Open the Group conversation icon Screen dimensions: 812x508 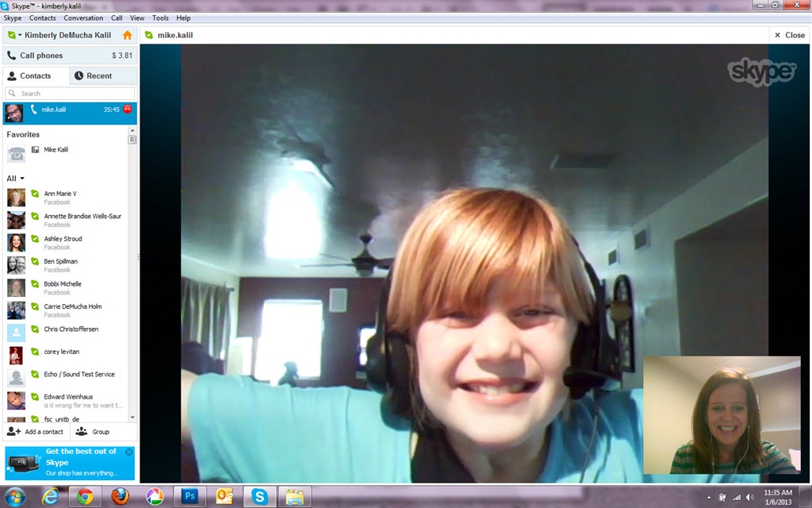click(80, 431)
